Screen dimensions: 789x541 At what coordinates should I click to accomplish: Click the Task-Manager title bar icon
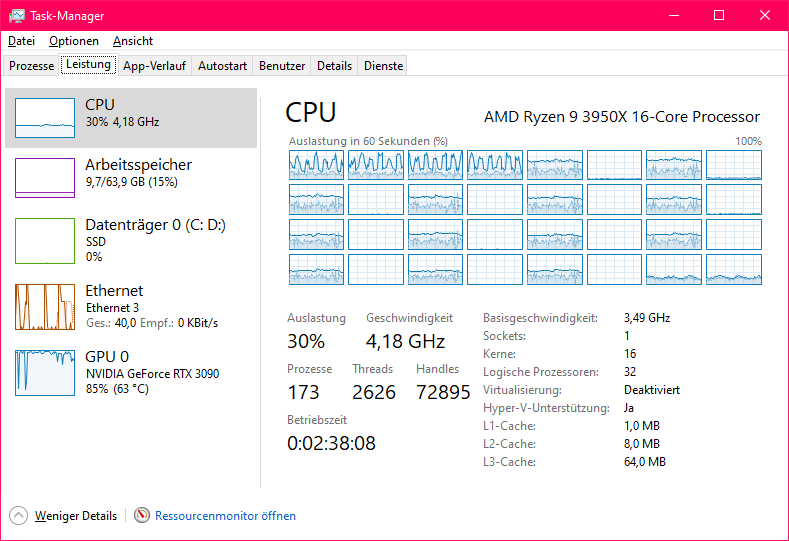(x=17, y=16)
